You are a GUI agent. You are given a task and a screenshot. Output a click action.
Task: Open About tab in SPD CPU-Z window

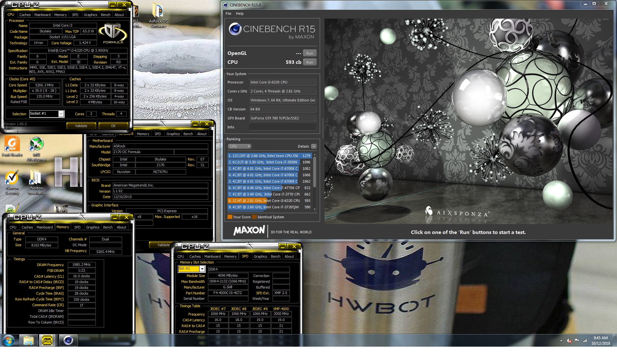[289, 256]
